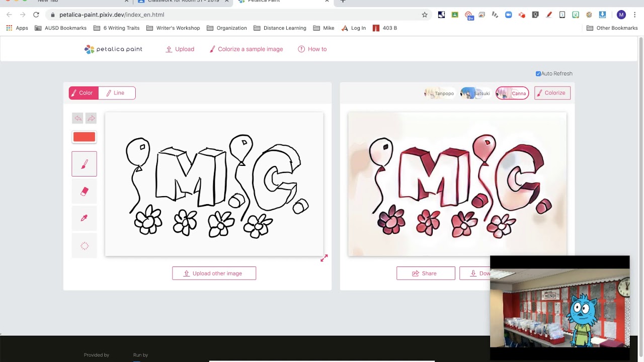Open the Organization bookmark folder
The image size is (644, 362).
point(227,28)
